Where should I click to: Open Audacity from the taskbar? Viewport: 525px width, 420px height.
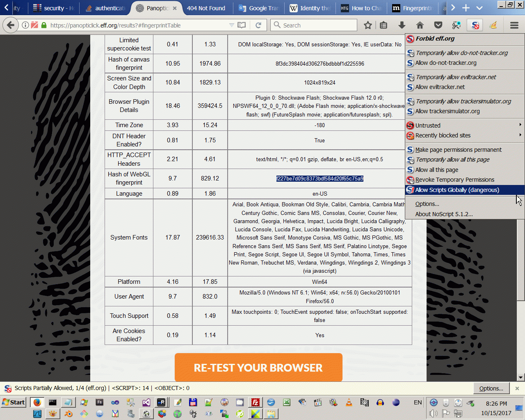[x=380, y=402]
